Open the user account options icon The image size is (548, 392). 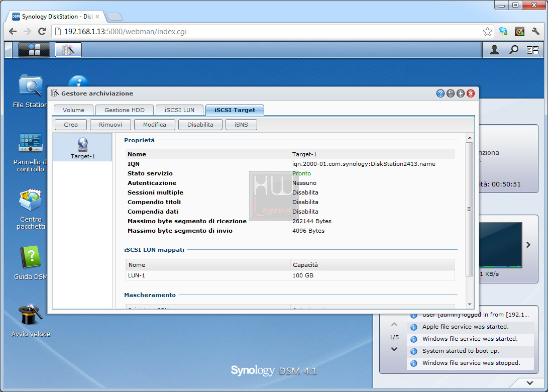click(x=494, y=50)
